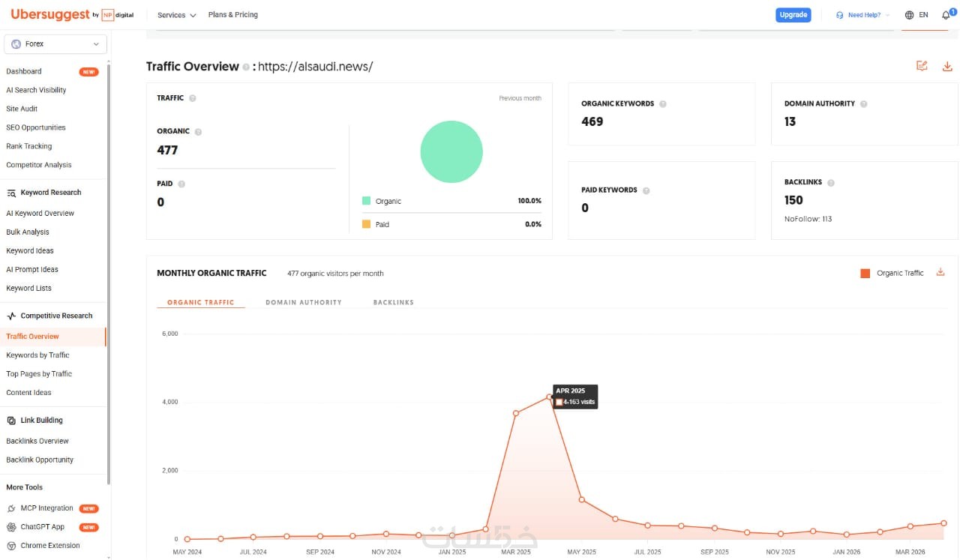
Task: Click the orange Organic Traffic swatch
Action: click(x=865, y=274)
